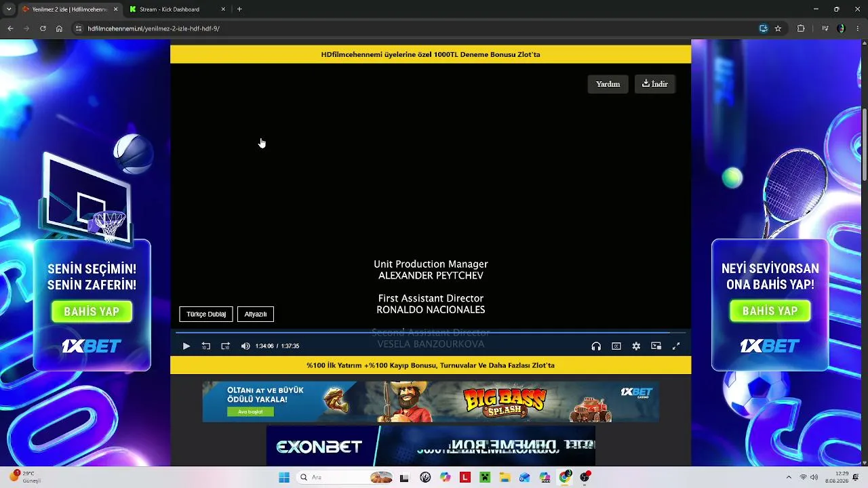The image size is (868, 488).
Task: Bookmark this page with the star
Action: [x=778, y=28]
